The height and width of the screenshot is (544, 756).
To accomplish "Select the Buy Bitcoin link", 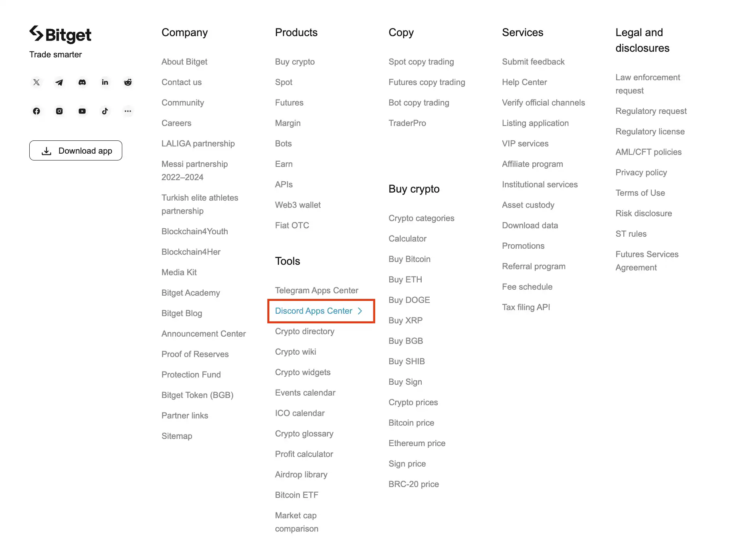I will pyautogui.click(x=409, y=259).
